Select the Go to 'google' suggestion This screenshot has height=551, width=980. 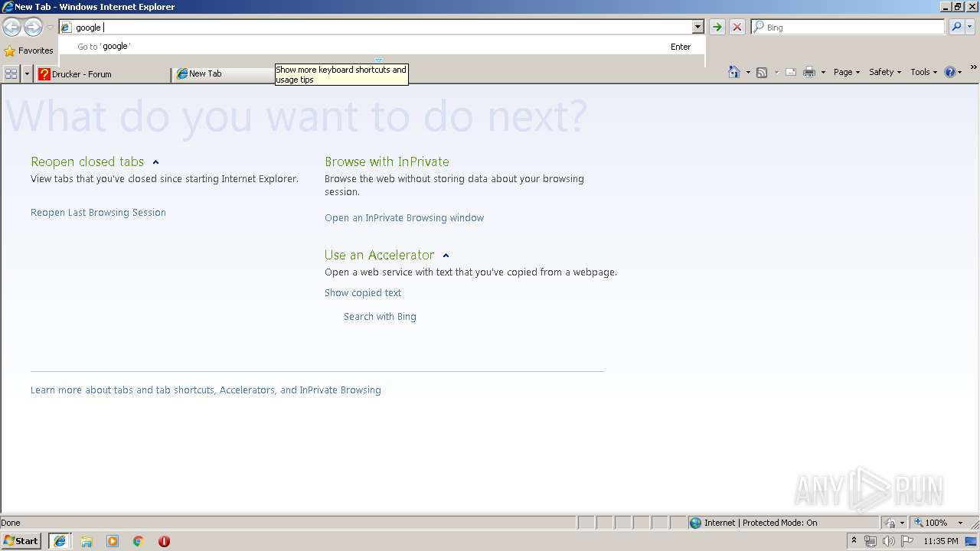tap(382, 47)
